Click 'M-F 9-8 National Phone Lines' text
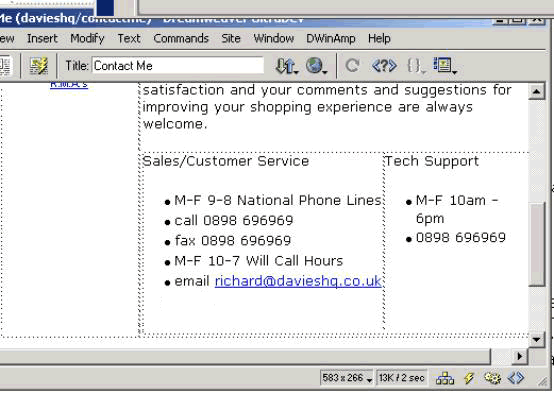Viewport: 554px width, 394px height. coord(278,200)
